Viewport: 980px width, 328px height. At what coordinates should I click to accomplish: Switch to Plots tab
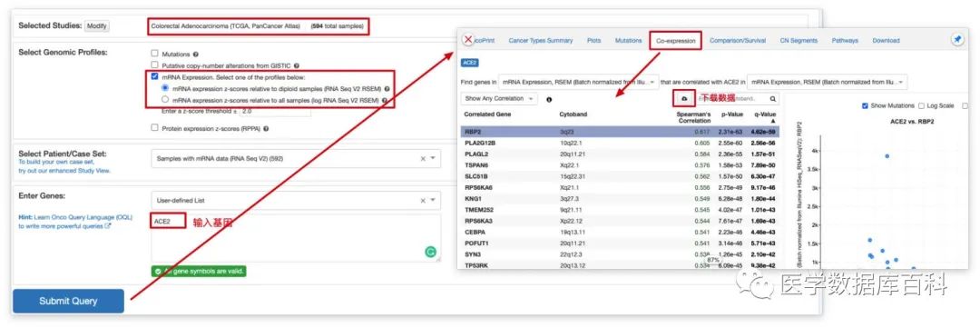593,40
